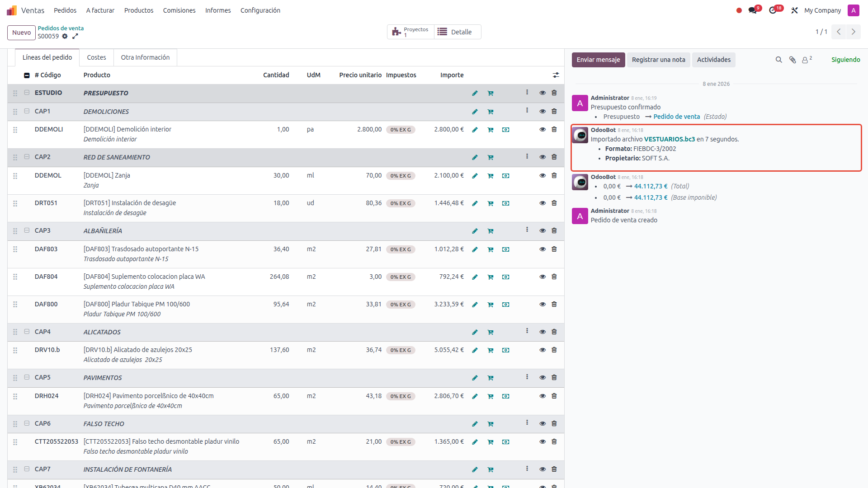Screen dimensions: 868x488
Task: Open the Informes menu
Action: pyautogui.click(x=217, y=10)
